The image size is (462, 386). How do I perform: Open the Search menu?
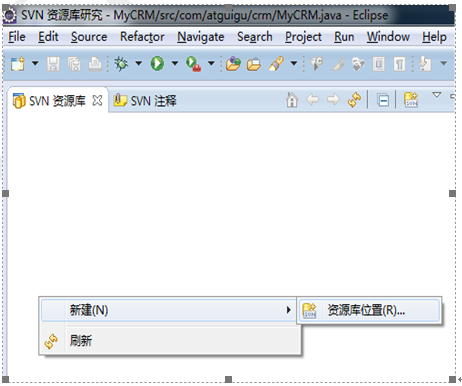tap(255, 37)
